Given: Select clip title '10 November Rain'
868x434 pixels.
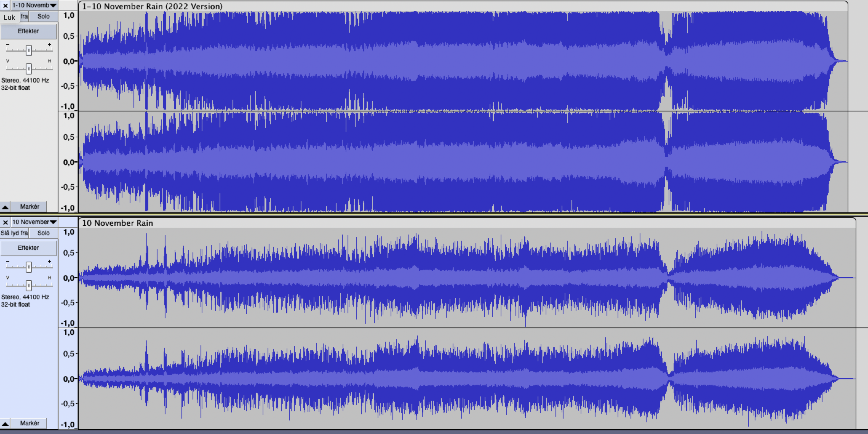Looking at the screenshot, I should 117,223.
